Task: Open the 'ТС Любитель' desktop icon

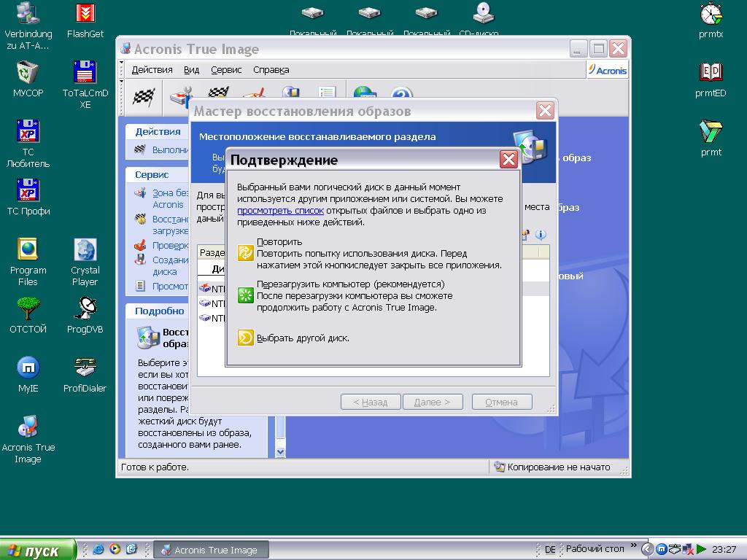Action: (28, 144)
